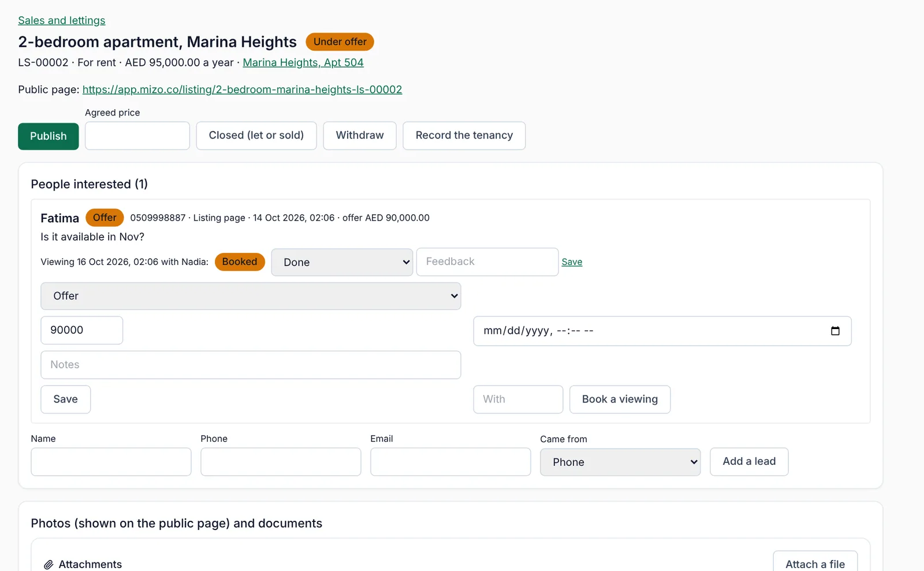Open the calendar picker icon in datetime field
Screen dimensions: 924x571
click(x=835, y=331)
